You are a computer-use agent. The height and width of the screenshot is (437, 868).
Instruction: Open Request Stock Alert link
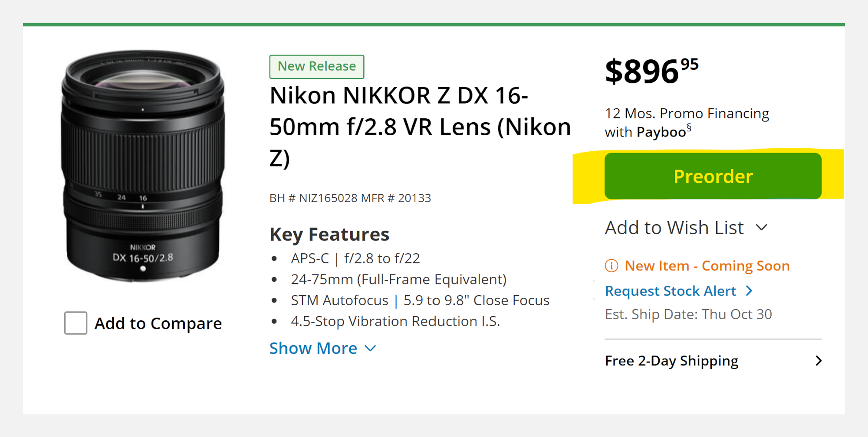click(x=670, y=291)
